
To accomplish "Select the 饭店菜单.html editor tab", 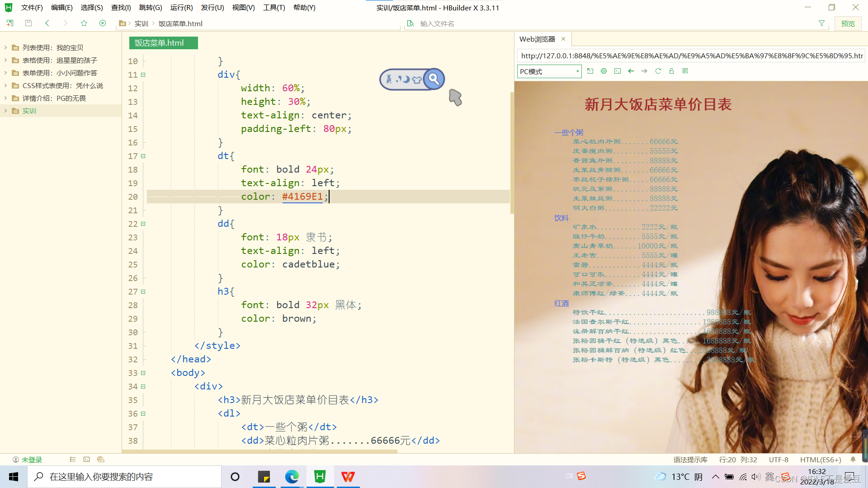I will [x=160, y=43].
